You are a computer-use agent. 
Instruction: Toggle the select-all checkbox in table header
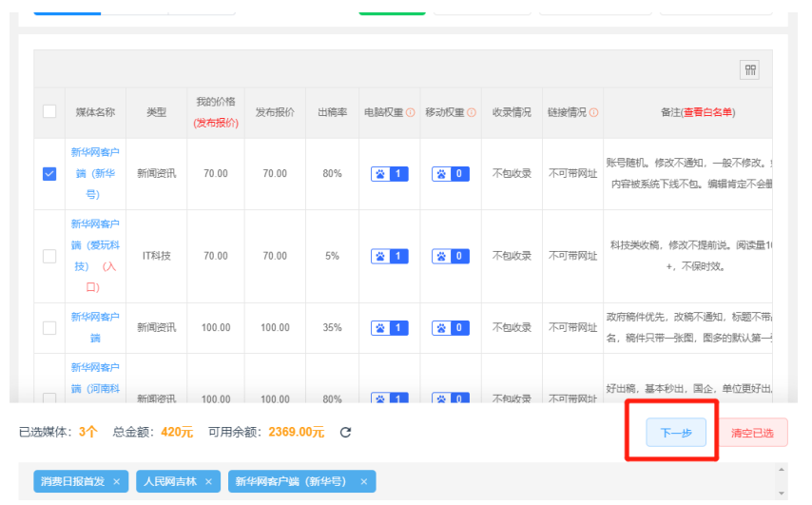coord(49,111)
